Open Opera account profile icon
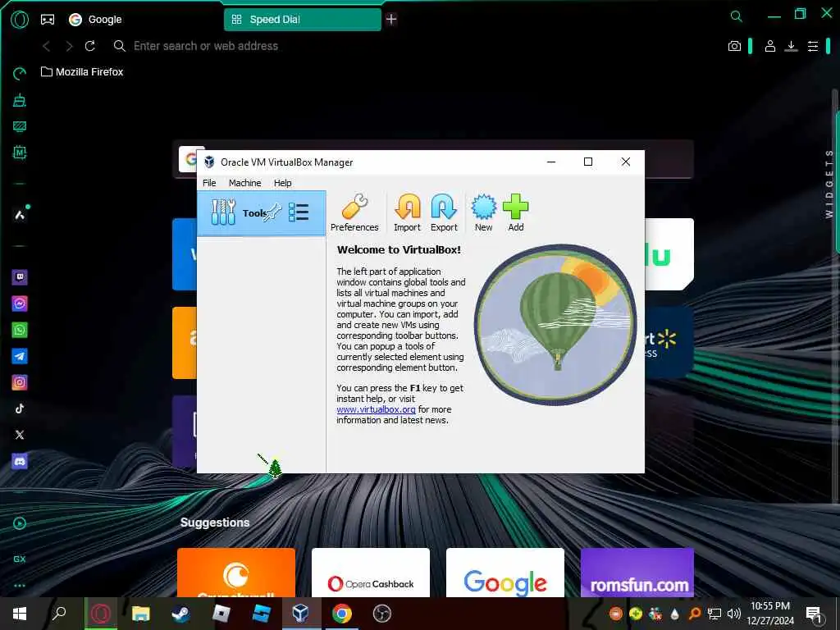This screenshot has width=840, height=630. (x=769, y=46)
